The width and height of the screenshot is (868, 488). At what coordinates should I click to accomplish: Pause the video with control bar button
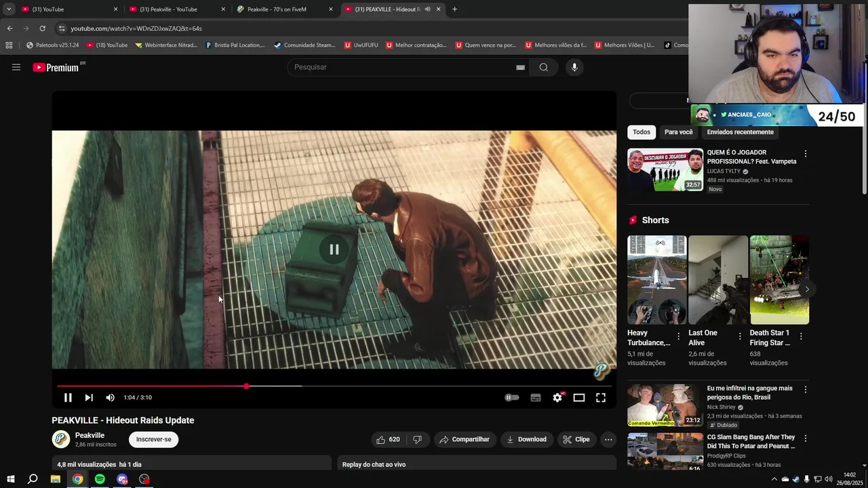pos(68,398)
